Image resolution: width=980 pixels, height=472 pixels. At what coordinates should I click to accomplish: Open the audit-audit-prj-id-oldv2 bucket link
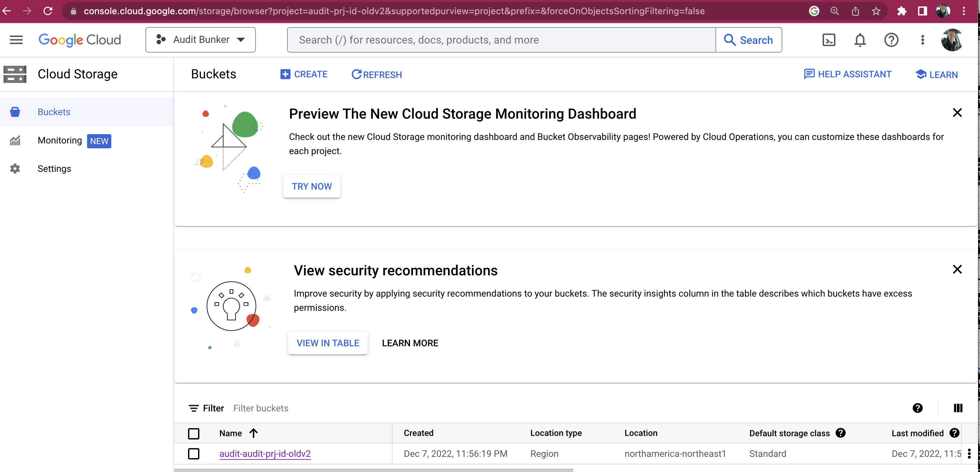pos(265,453)
